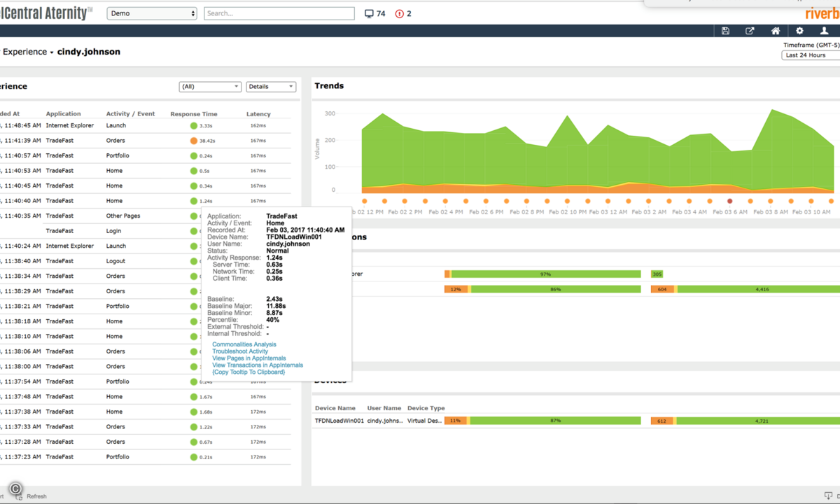840x504 pixels.
Task: Click the export/share arrow icon
Action: (x=750, y=31)
